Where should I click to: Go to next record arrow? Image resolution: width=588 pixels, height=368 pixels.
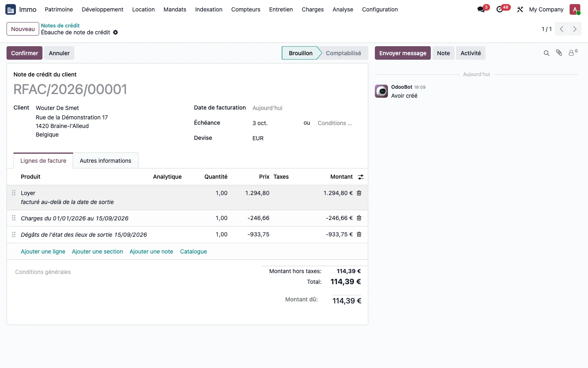coord(575,29)
